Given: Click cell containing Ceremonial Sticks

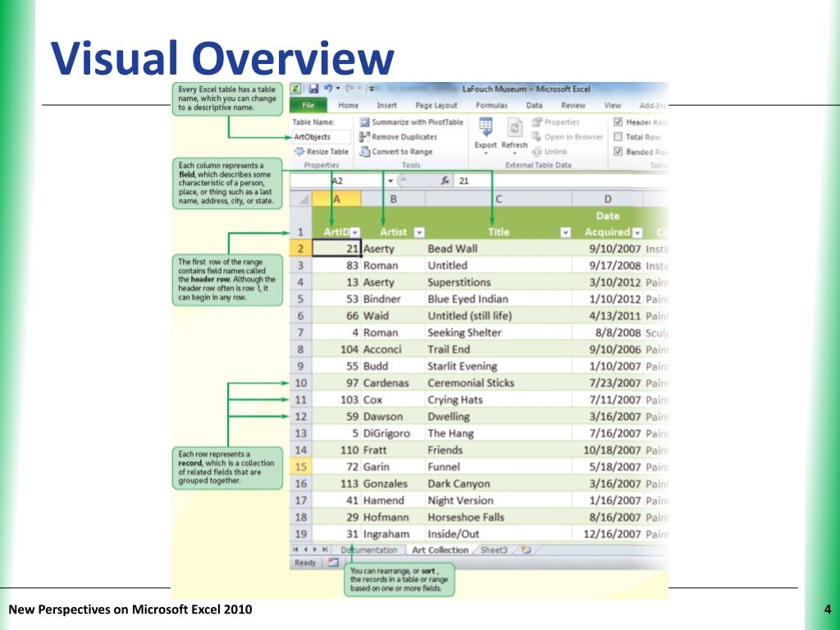Looking at the screenshot, I should click(x=498, y=383).
